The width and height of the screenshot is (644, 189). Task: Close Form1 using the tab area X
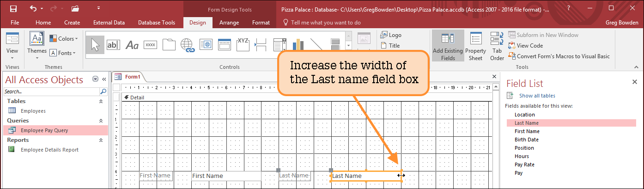pyautogui.click(x=494, y=77)
